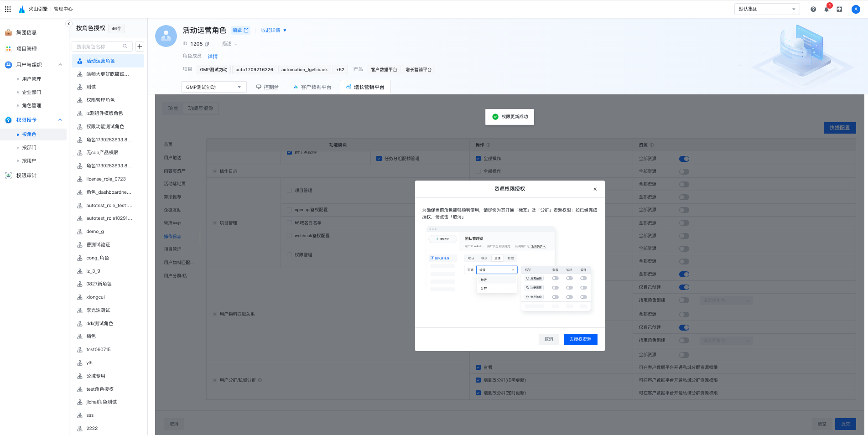Collapse the 用户与组织 sidebar section

(x=60, y=65)
